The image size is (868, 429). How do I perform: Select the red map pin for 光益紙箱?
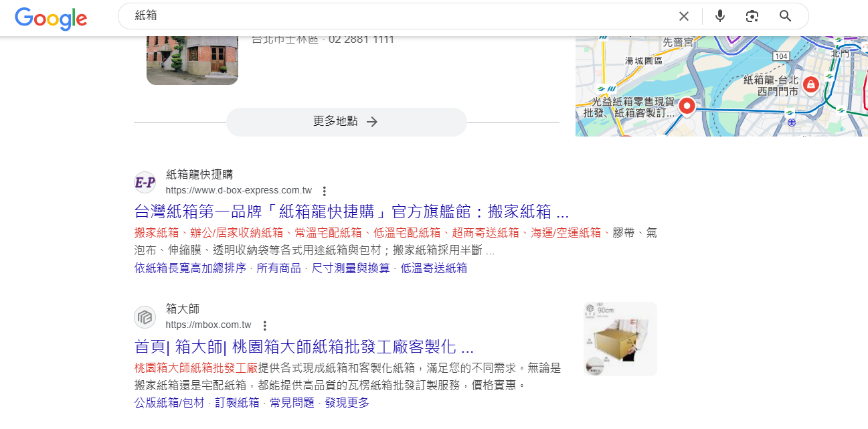pyautogui.click(x=687, y=107)
